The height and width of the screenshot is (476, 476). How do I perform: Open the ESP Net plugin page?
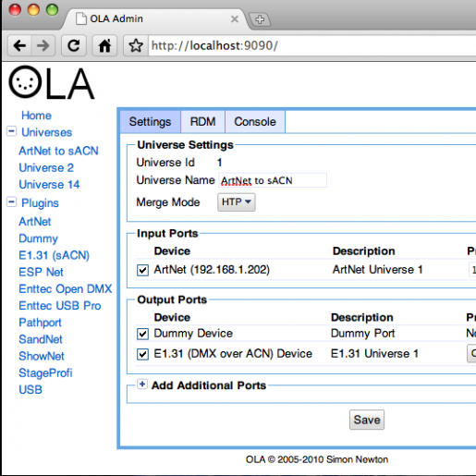(41, 272)
